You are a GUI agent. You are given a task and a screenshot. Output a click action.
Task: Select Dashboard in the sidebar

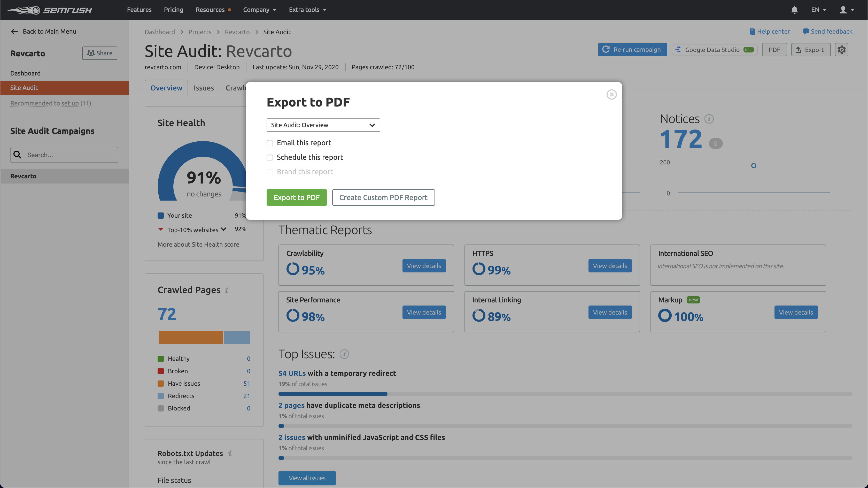click(25, 73)
